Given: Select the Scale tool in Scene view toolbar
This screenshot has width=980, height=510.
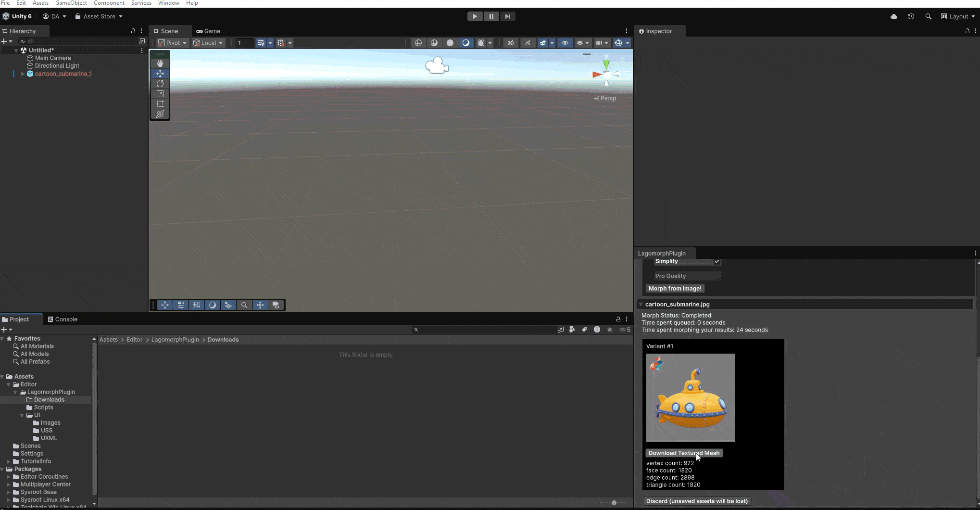Looking at the screenshot, I should pos(160,94).
